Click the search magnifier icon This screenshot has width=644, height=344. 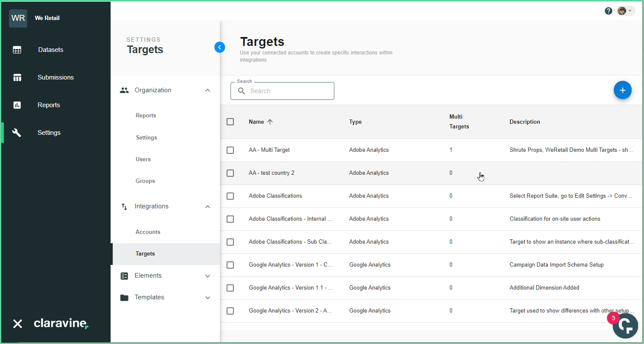(242, 91)
